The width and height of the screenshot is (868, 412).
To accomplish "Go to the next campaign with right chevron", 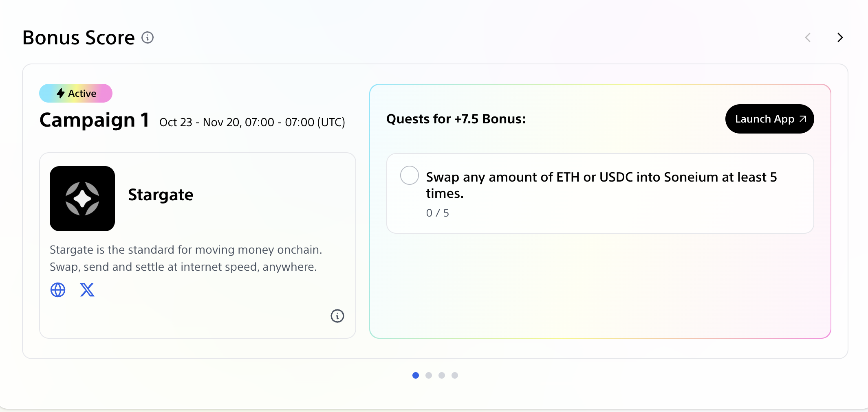I will pos(840,38).
